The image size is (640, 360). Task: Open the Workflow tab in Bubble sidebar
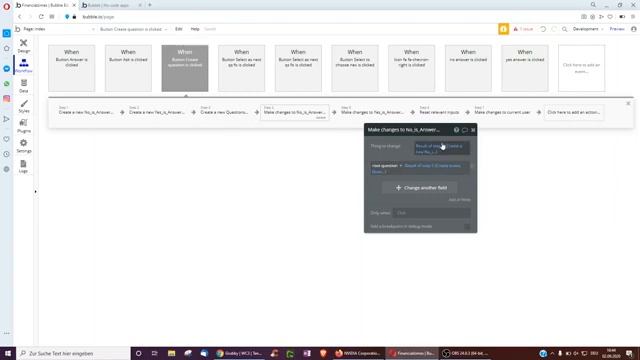pyautogui.click(x=24, y=66)
